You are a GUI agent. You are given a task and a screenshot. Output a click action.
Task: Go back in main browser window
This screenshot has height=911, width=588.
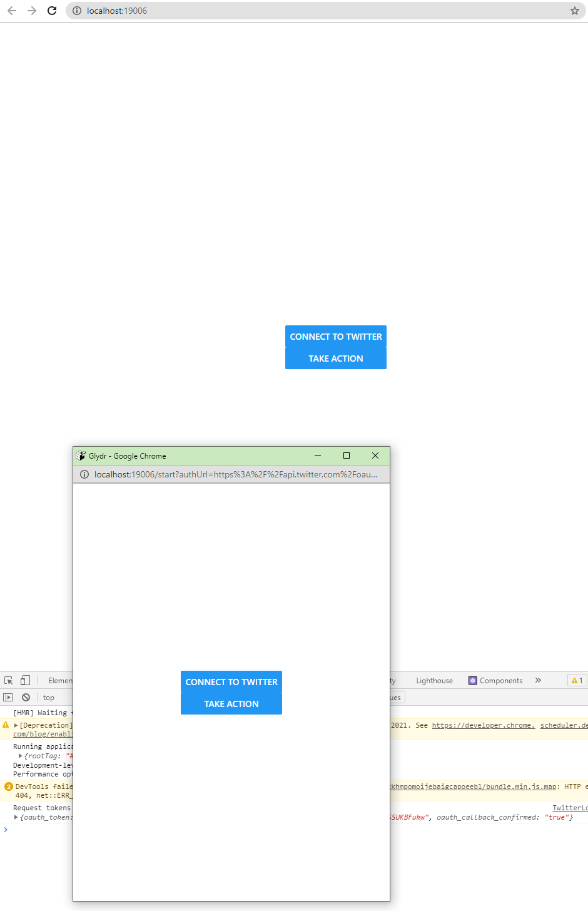coord(12,11)
